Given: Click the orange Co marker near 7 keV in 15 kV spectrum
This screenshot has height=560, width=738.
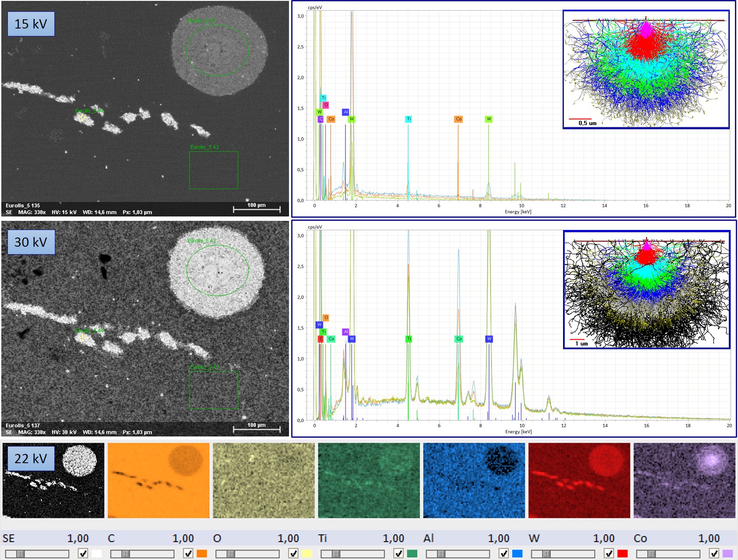Looking at the screenshot, I should tap(458, 119).
